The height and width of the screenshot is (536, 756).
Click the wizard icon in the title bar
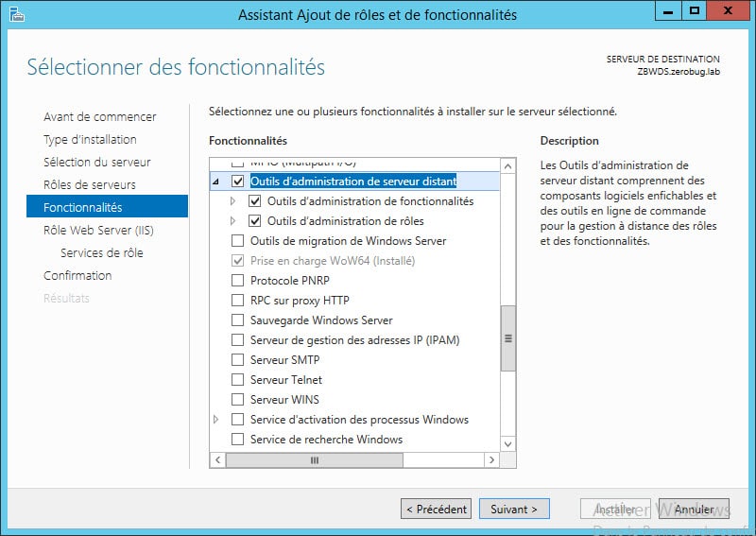pyautogui.click(x=16, y=14)
